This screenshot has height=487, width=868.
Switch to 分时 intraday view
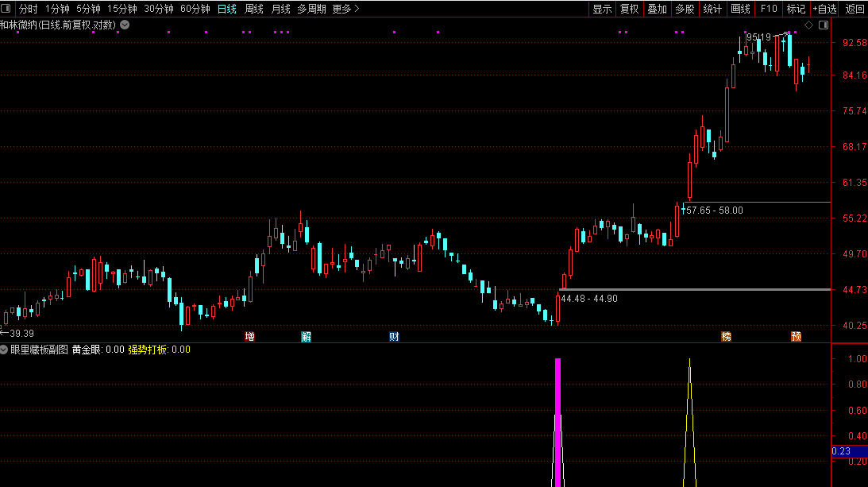click(x=29, y=9)
